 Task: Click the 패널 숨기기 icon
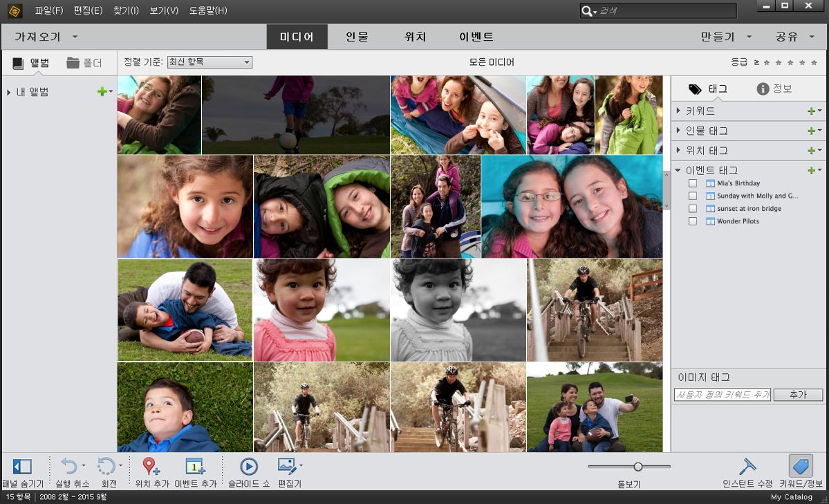point(22,466)
